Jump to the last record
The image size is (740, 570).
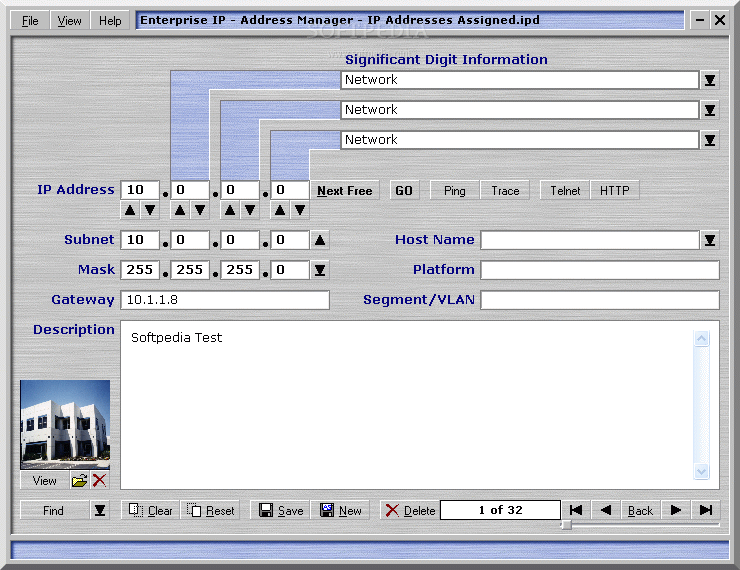(x=706, y=510)
